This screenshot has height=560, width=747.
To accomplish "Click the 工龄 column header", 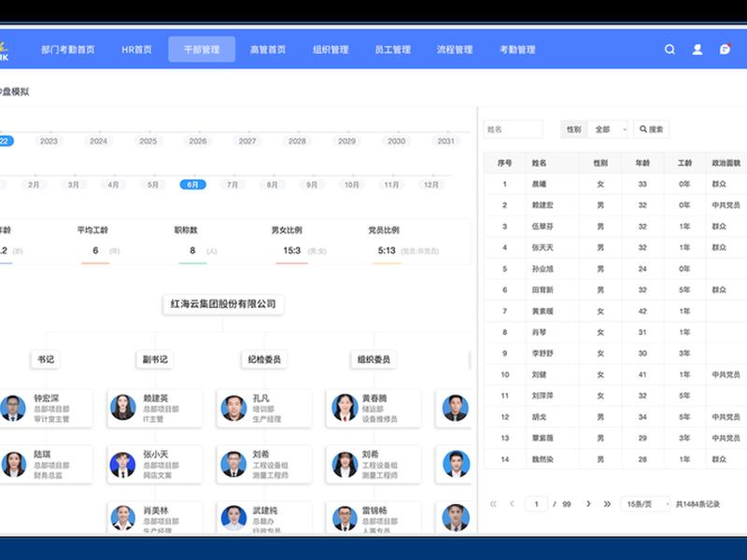I will point(684,162).
